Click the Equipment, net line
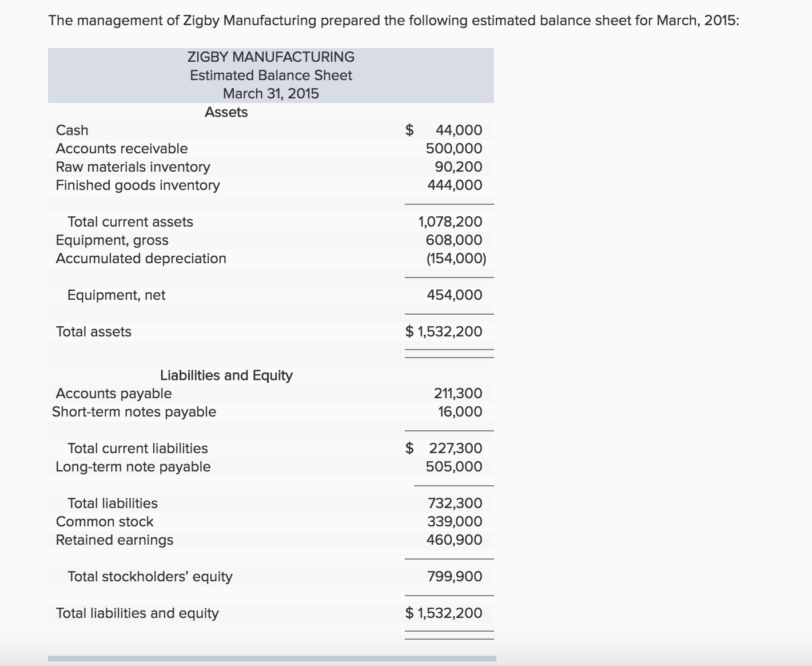 coord(116,295)
